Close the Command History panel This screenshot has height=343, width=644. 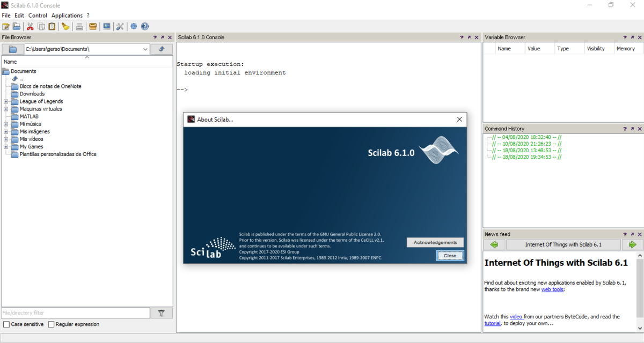pos(639,129)
